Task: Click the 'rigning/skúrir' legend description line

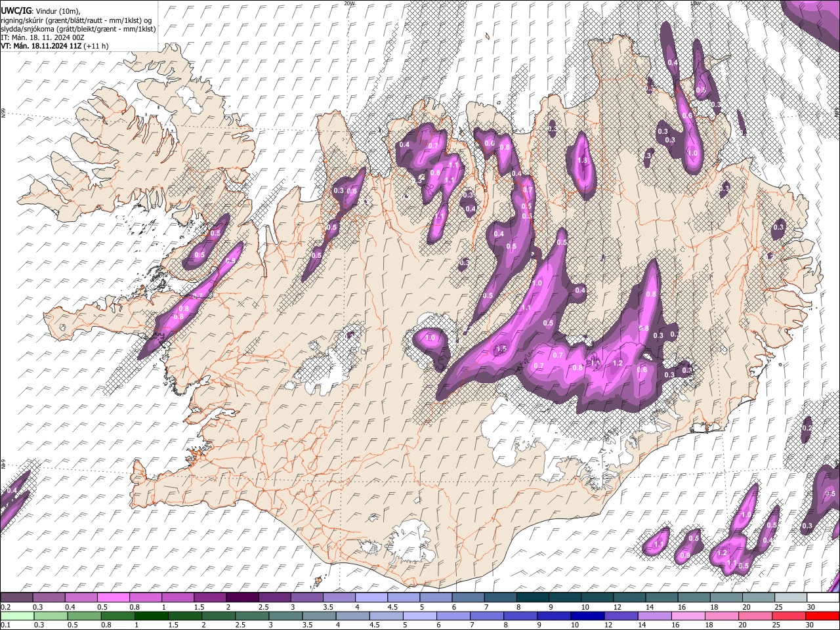Action: tap(77, 20)
